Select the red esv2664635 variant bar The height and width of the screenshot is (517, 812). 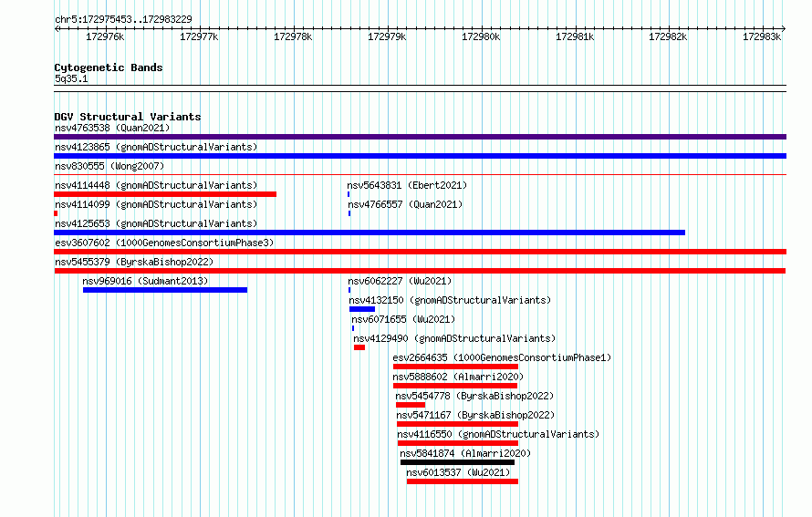pyautogui.click(x=455, y=367)
